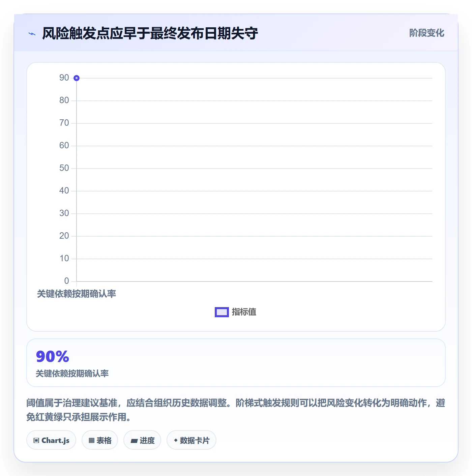
Task: Click the Chart.js tag square icon
Action: pos(36,441)
